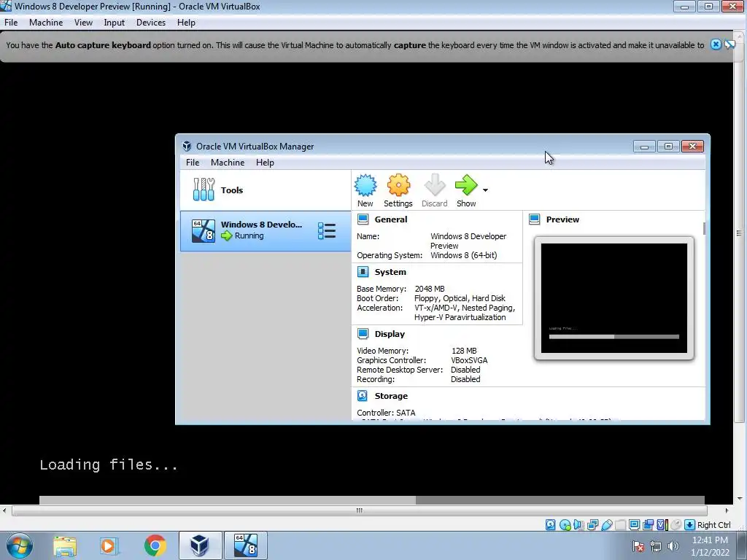Open Windows Explorer from the taskbar

pyautogui.click(x=65, y=545)
